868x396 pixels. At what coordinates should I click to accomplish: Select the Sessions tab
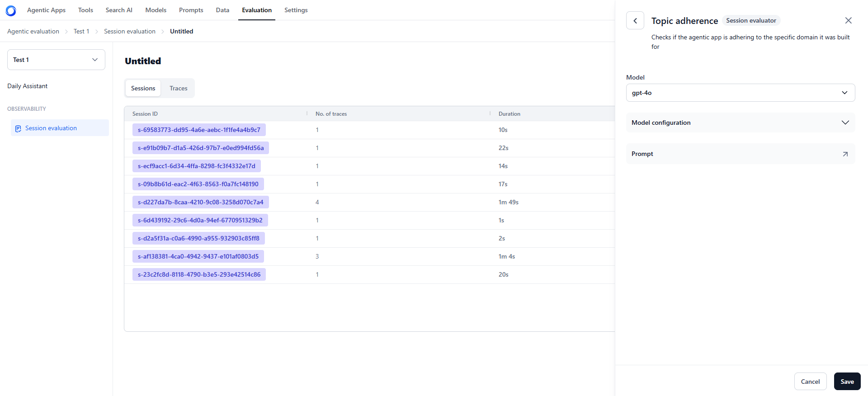[x=143, y=88]
